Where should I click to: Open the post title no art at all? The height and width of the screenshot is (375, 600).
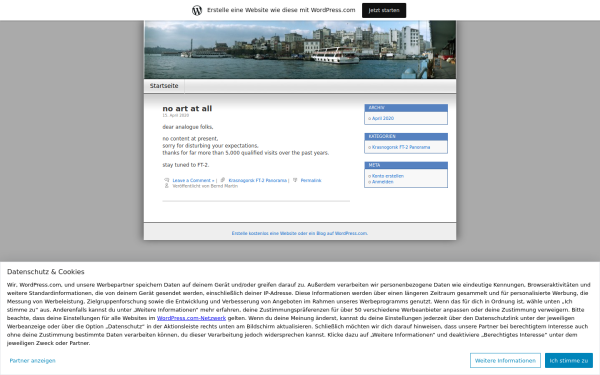(187, 108)
